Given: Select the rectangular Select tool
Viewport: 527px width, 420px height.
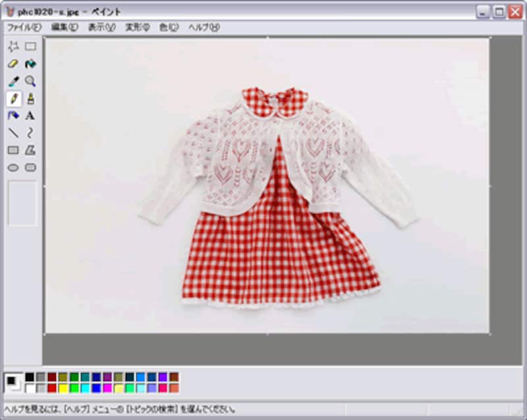Looking at the screenshot, I should (x=30, y=47).
